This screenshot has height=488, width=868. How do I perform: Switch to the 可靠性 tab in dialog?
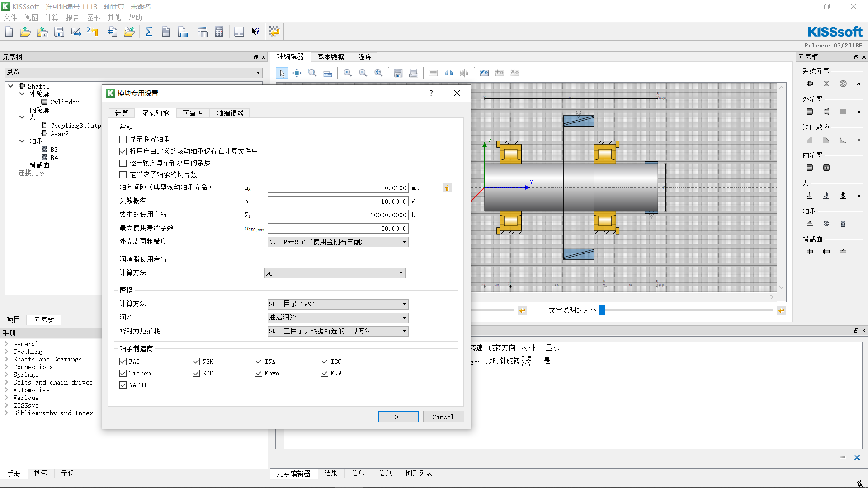click(x=193, y=113)
